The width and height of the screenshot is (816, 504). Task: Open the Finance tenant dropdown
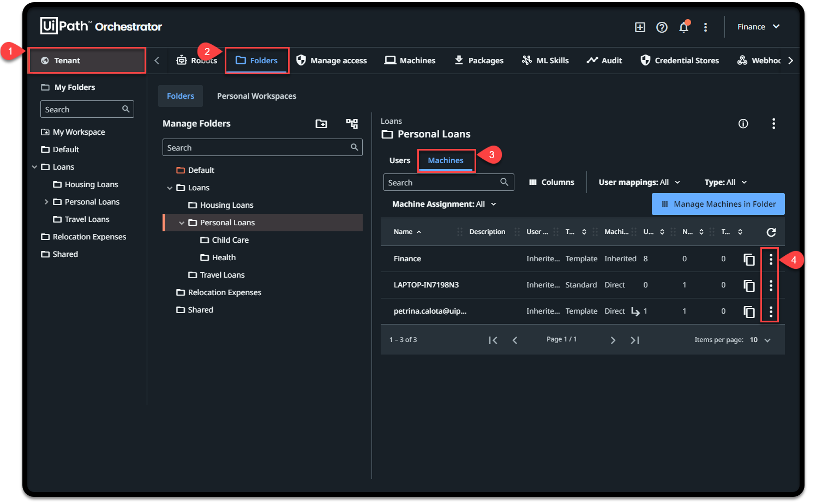(758, 27)
